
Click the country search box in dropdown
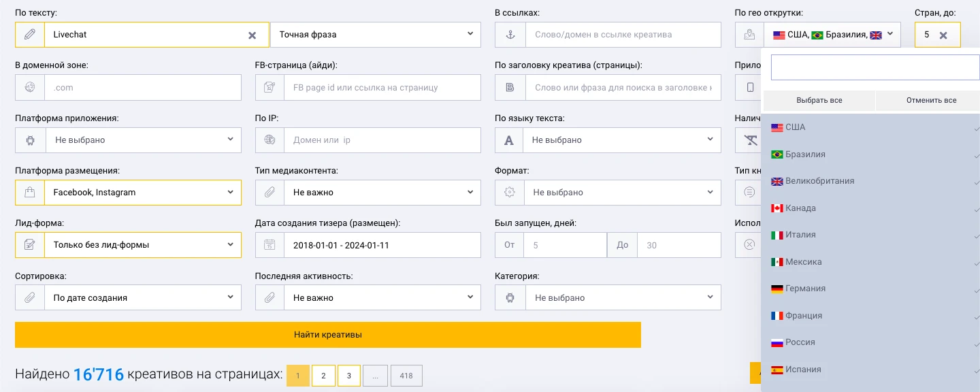pyautogui.click(x=875, y=67)
